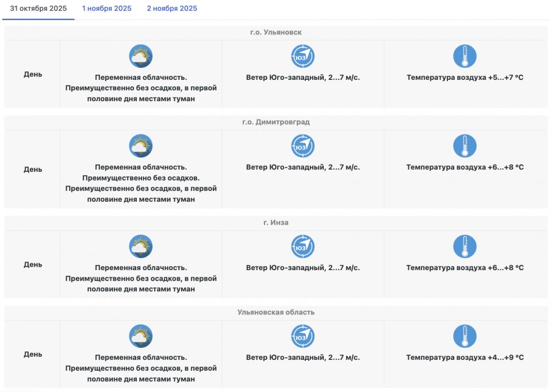Click the г.о. Димитровград section header
The height and width of the screenshot is (392, 552).
click(276, 122)
